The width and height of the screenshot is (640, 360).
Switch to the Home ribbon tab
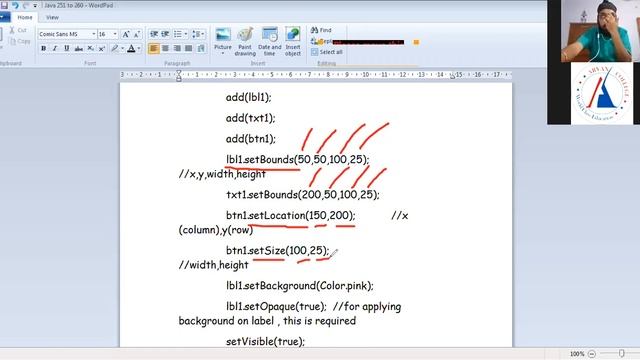click(25, 18)
